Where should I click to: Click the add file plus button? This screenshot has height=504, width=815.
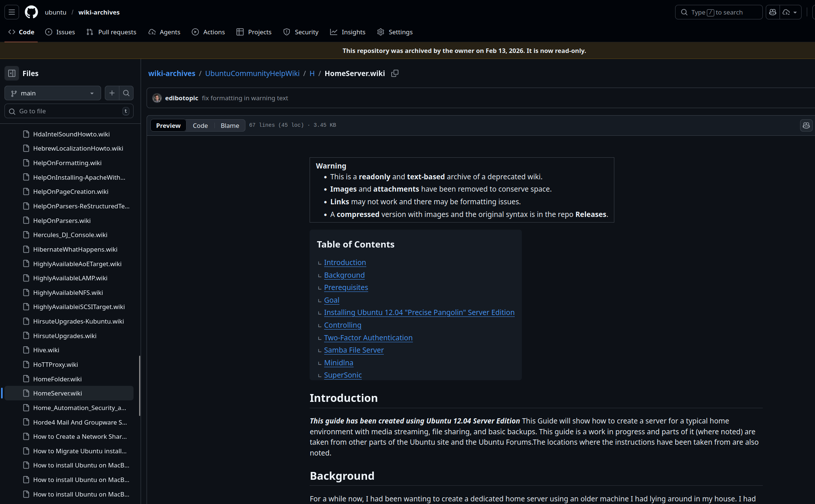point(112,93)
